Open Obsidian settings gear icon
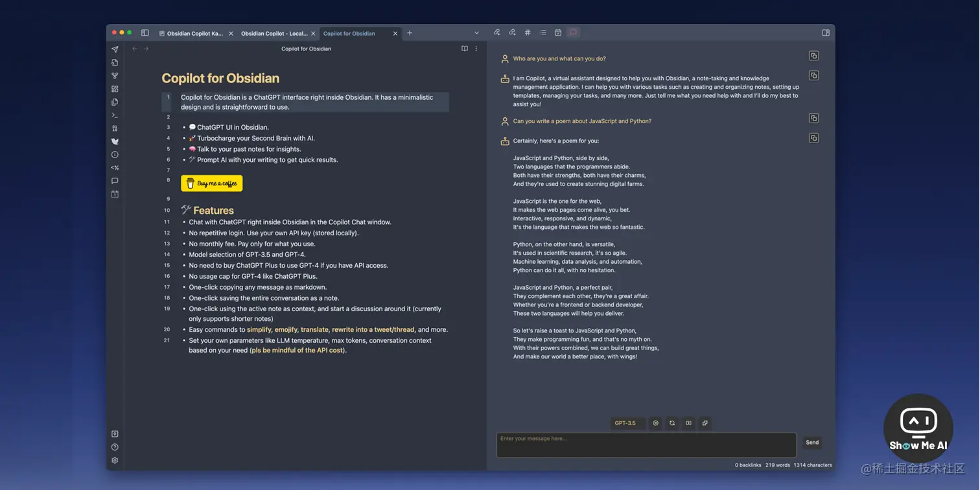This screenshot has height=490, width=980. tap(115, 460)
